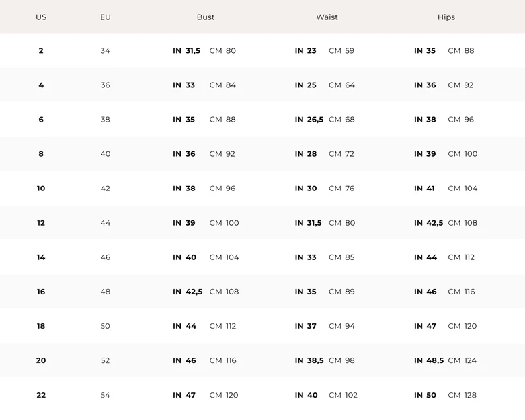Image resolution: width=525 pixels, height=420 pixels.
Task: Select the Bust column header
Action: point(206,17)
